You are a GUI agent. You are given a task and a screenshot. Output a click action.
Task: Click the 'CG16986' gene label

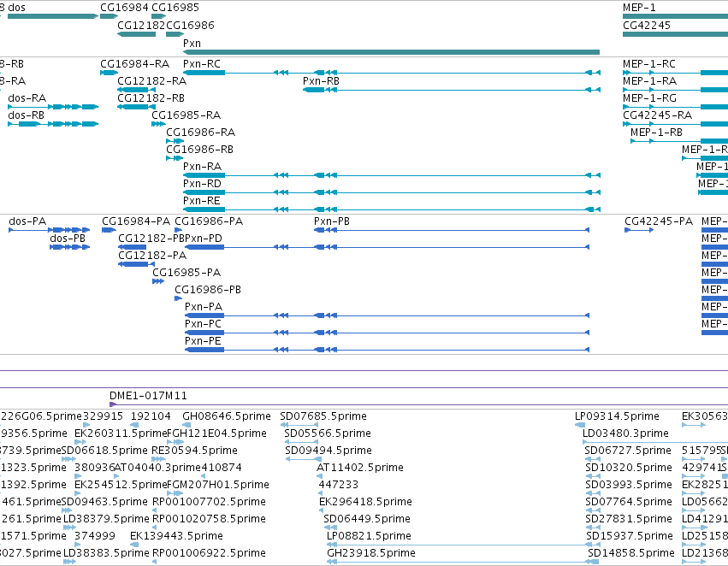191,25
